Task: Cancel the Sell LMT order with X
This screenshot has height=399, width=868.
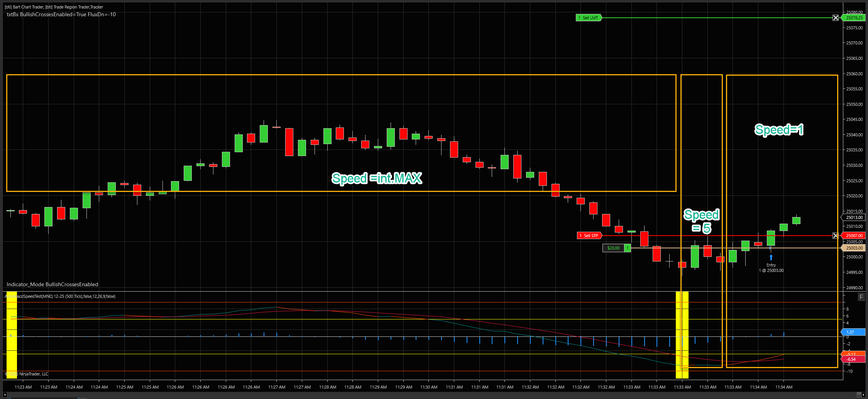Action: point(835,18)
